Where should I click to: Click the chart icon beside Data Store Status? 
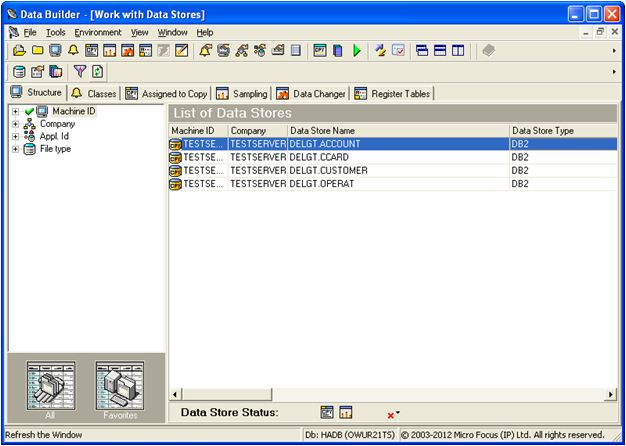pos(346,412)
